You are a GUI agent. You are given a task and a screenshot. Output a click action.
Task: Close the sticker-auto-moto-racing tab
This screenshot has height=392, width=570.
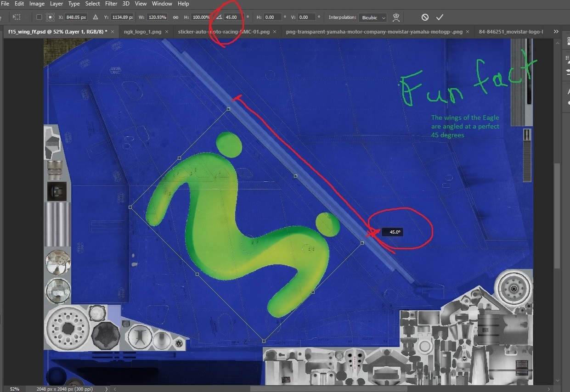(274, 32)
